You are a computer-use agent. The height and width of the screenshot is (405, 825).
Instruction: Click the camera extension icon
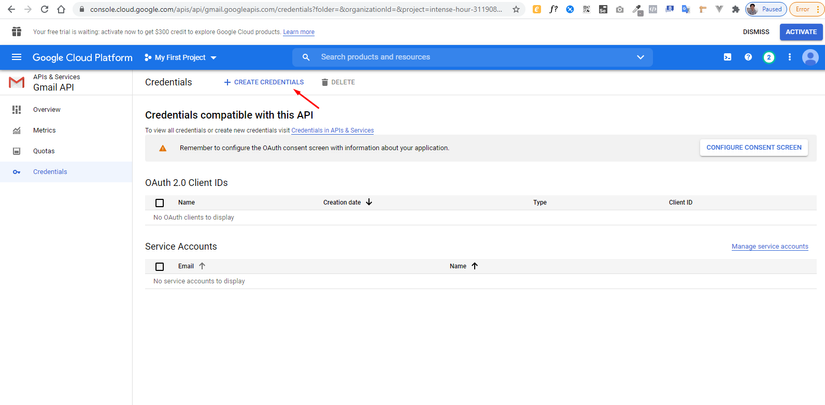coord(620,9)
